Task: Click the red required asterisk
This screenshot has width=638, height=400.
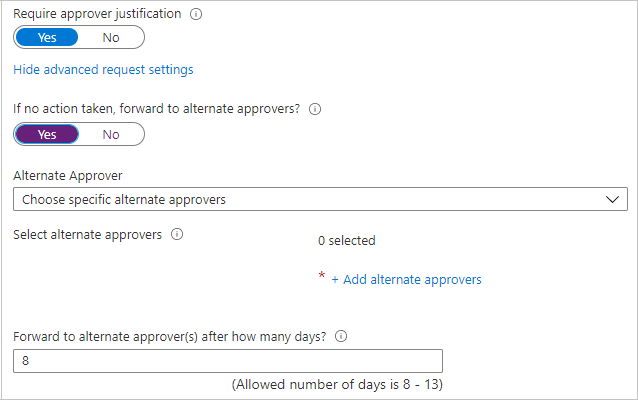Action: click(x=321, y=278)
